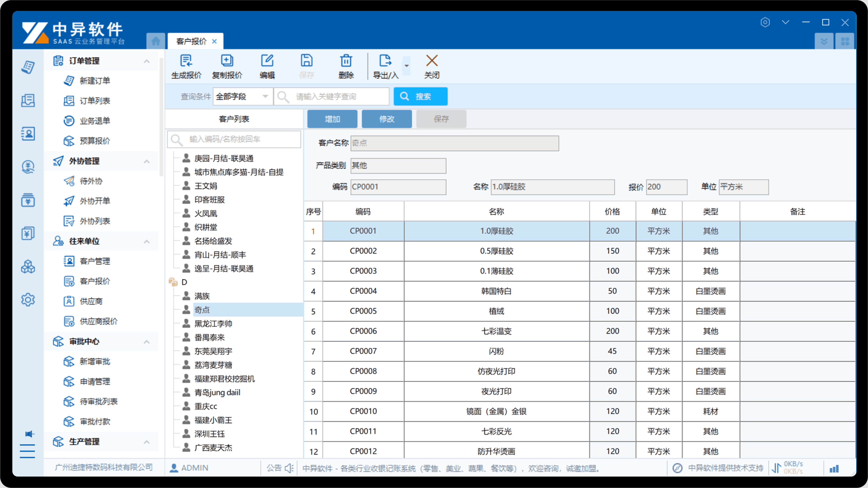The width and height of the screenshot is (868, 488).
Task: Click the title bar down-chevron menu
Action: [x=786, y=22]
